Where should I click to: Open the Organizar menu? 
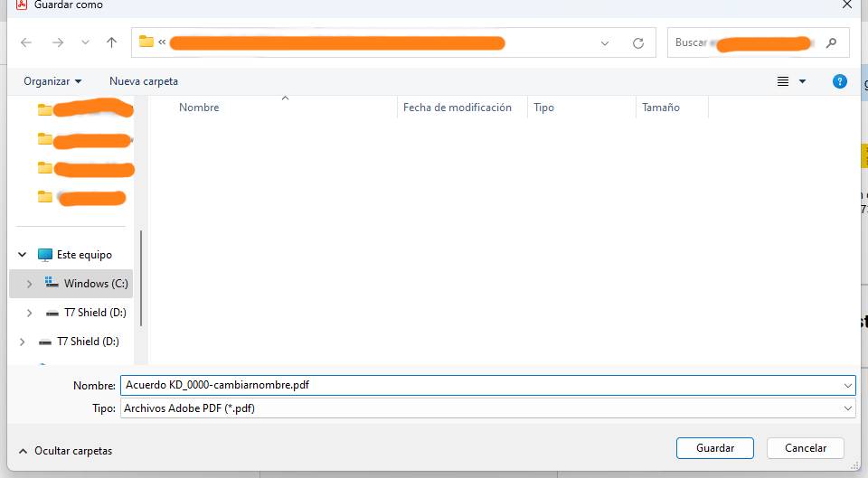click(x=52, y=81)
